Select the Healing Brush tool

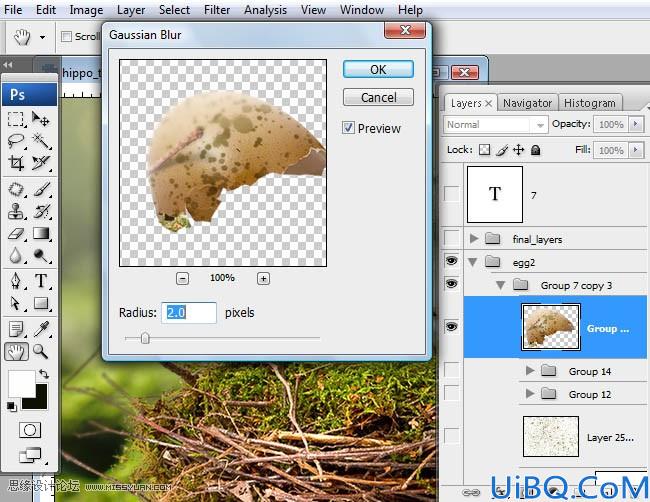coord(16,189)
